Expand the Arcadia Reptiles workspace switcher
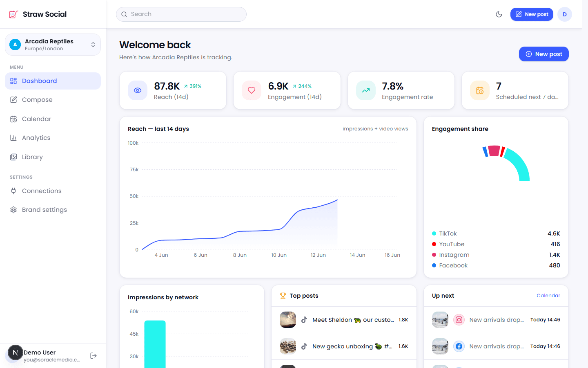Viewport: 588px width, 368px height. [x=53, y=45]
